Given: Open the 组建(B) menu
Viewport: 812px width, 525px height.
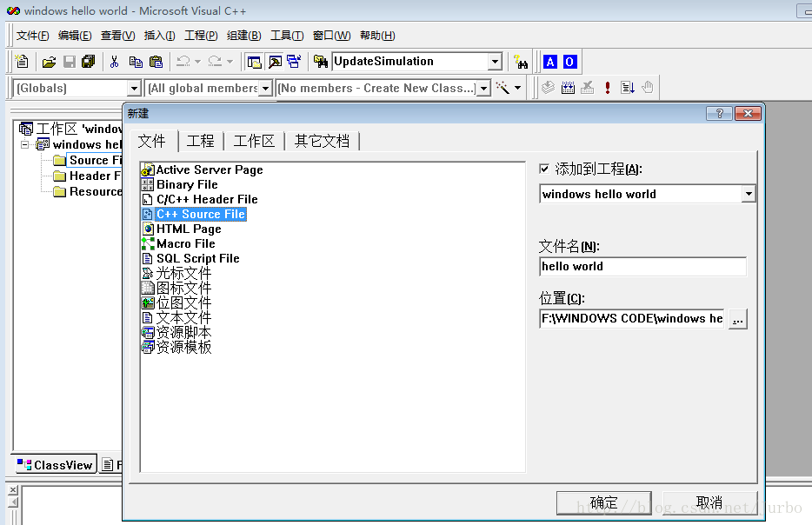Looking at the screenshot, I should coord(244,36).
